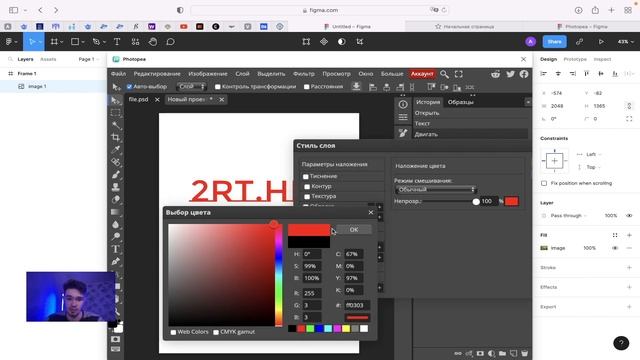Open Photopea search magnifier icon
The height and width of the screenshot is (360, 640).
coord(444,74)
